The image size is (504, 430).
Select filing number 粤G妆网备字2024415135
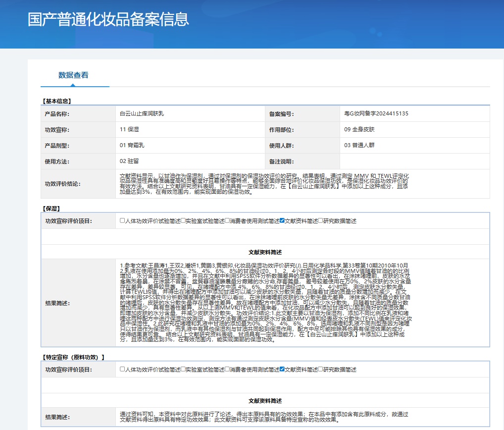(x=376, y=113)
